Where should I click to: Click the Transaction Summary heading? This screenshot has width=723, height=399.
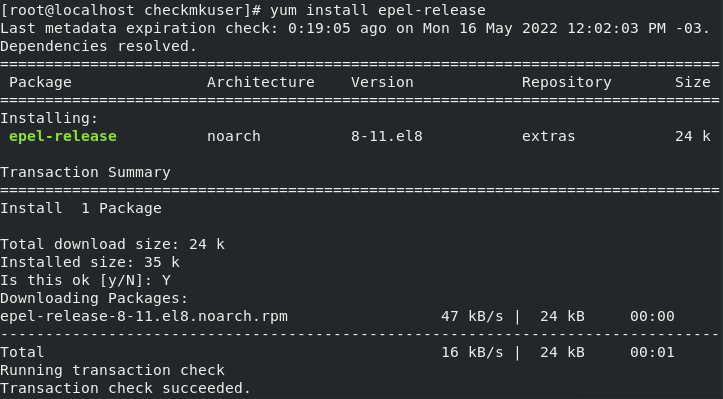tap(85, 173)
